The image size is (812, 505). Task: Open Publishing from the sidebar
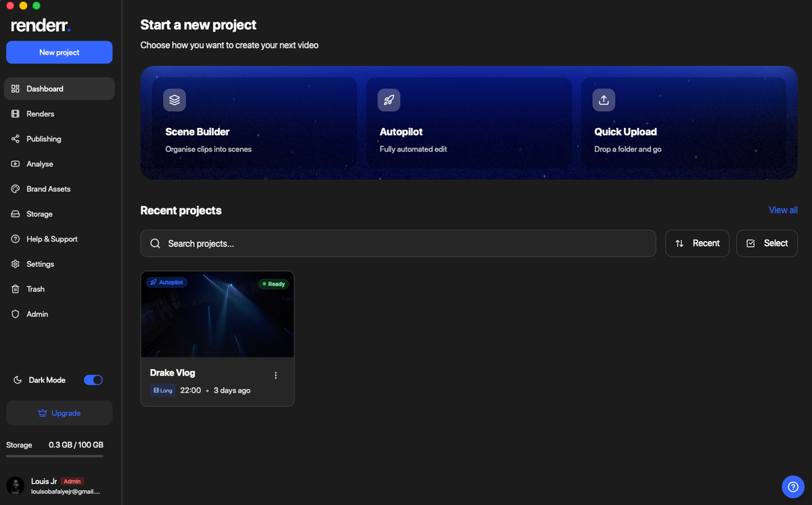coord(43,139)
